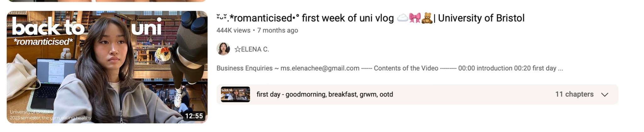
Task: Click the pink bow emoji in the title
Action: [x=415, y=18]
